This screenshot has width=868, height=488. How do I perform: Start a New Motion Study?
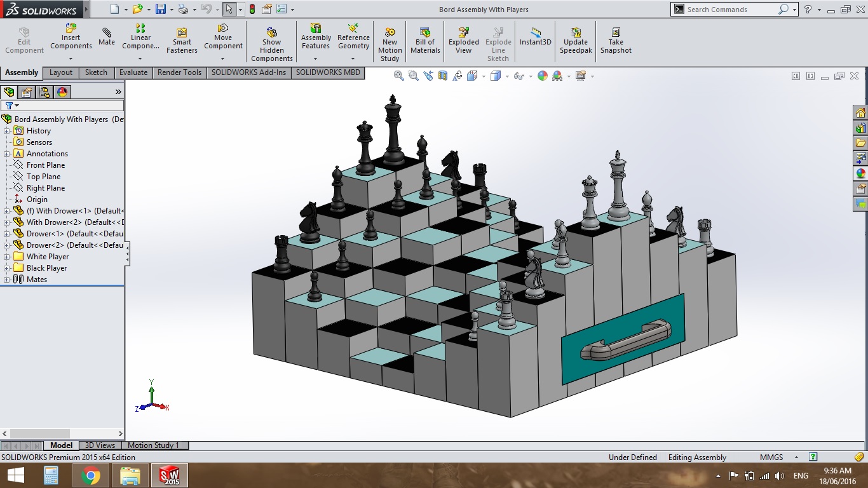point(390,44)
